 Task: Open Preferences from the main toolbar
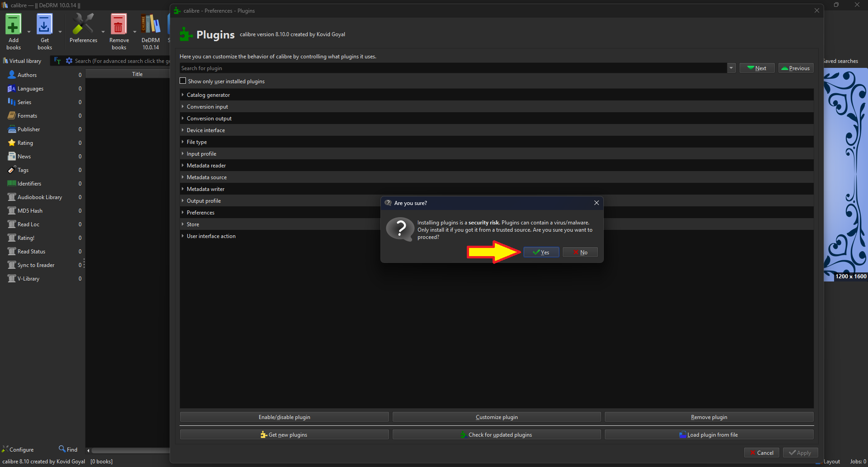tap(83, 25)
